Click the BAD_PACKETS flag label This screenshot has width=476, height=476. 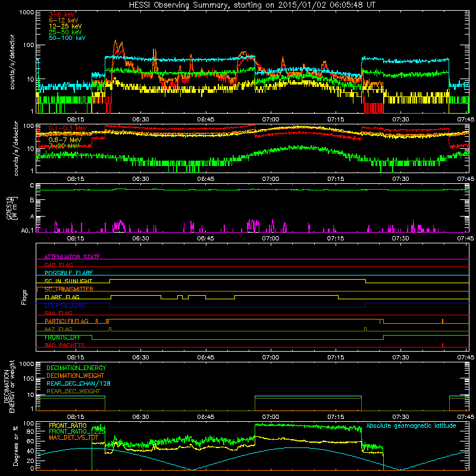pos(65,346)
